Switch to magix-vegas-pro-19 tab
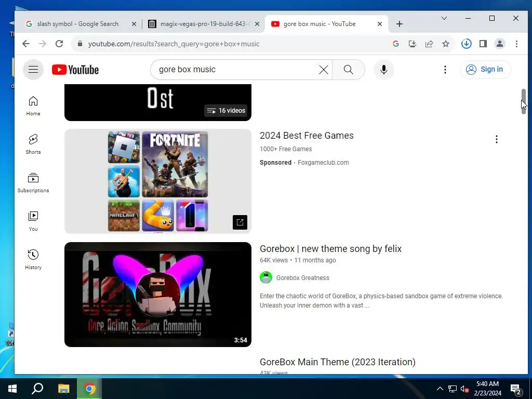The height and width of the screenshot is (399, 532). [204, 24]
